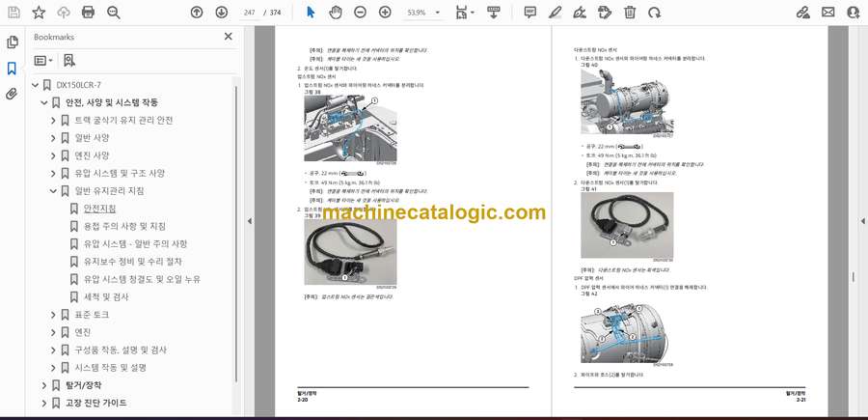Open 유압 시스템 청결도 및 오일 누유 bookmark
This screenshot has height=420, width=868.
pos(143,279)
